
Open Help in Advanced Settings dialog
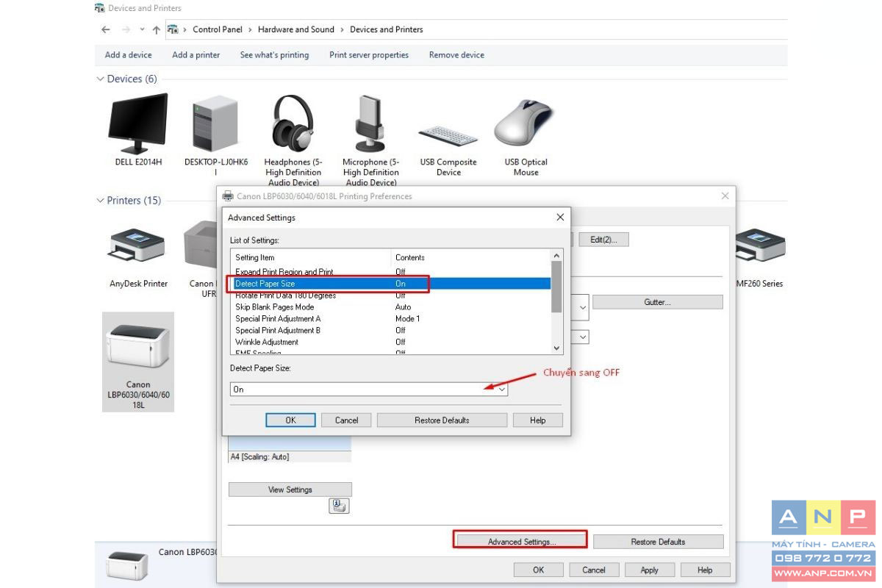(538, 420)
